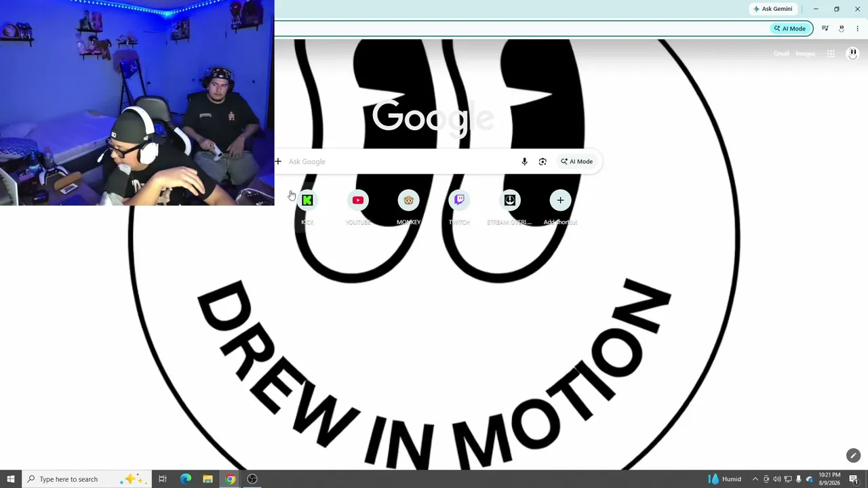Expand the hidden system tray icons
Image resolution: width=868 pixels, height=488 pixels.
(x=755, y=479)
